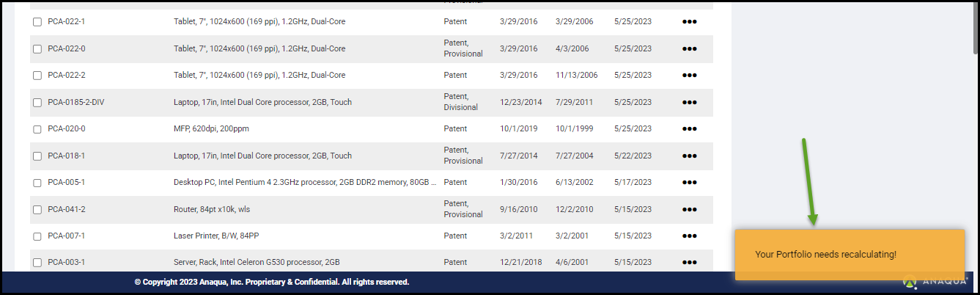The width and height of the screenshot is (980, 295).
Task: Open the more actions dots for PCA-041-2
Action: pyautogui.click(x=689, y=210)
